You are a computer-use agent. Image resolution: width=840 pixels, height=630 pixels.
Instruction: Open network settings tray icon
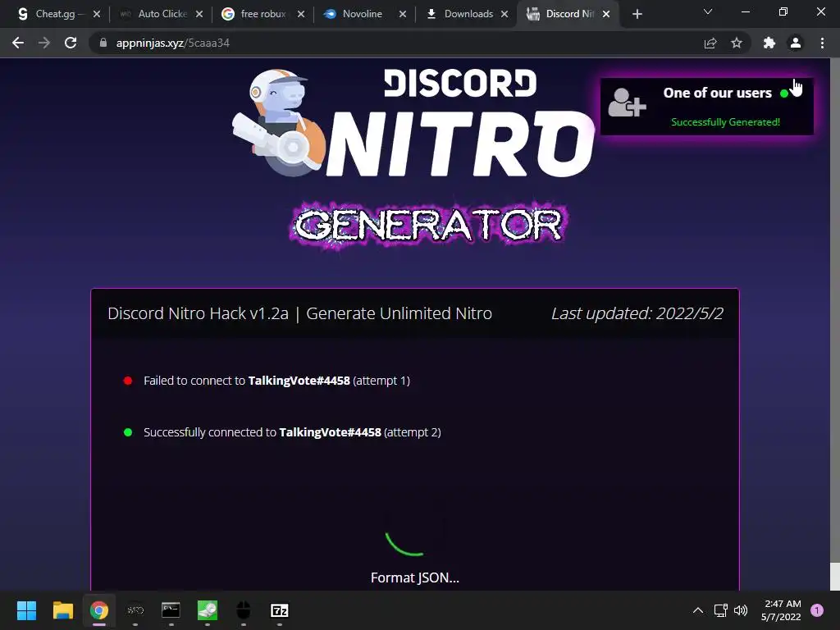tap(720, 610)
